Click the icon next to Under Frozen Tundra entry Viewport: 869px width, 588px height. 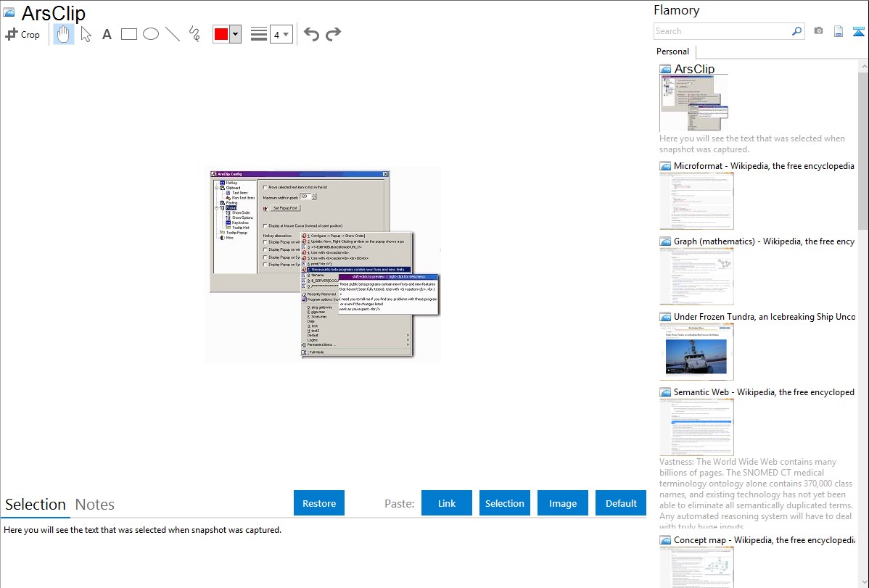click(666, 316)
